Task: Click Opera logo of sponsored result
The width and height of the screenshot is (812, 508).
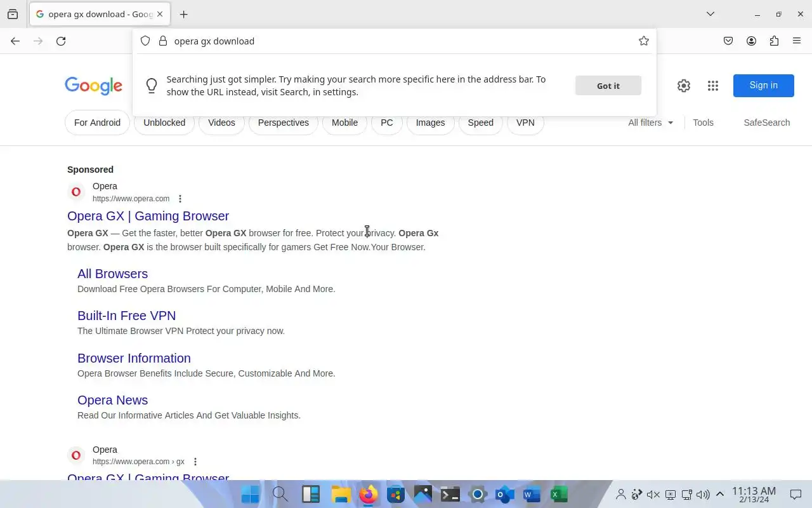Action: (76, 192)
